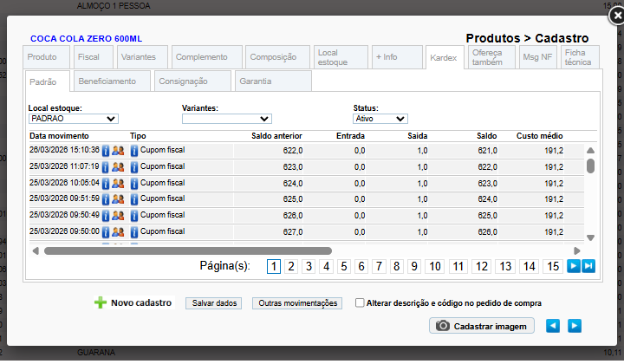Screen dimensions: 624x364
Task: Click vertical scrollbar down arrow in table
Action: pos(590,237)
